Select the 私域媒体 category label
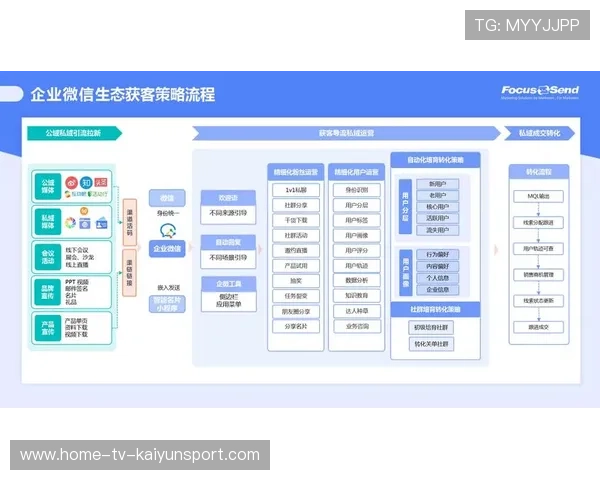The image size is (600, 480). point(48,222)
